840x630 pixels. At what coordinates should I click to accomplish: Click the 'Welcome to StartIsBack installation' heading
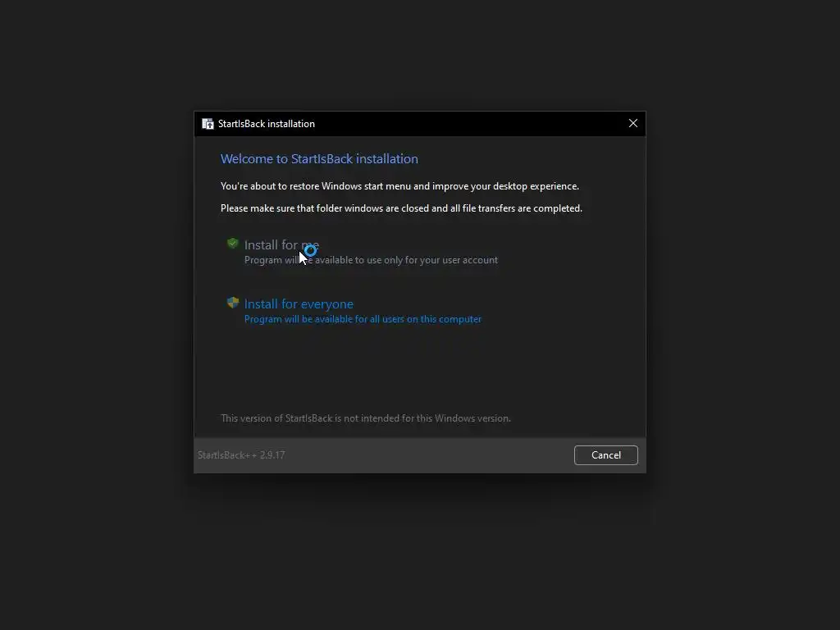319,158
